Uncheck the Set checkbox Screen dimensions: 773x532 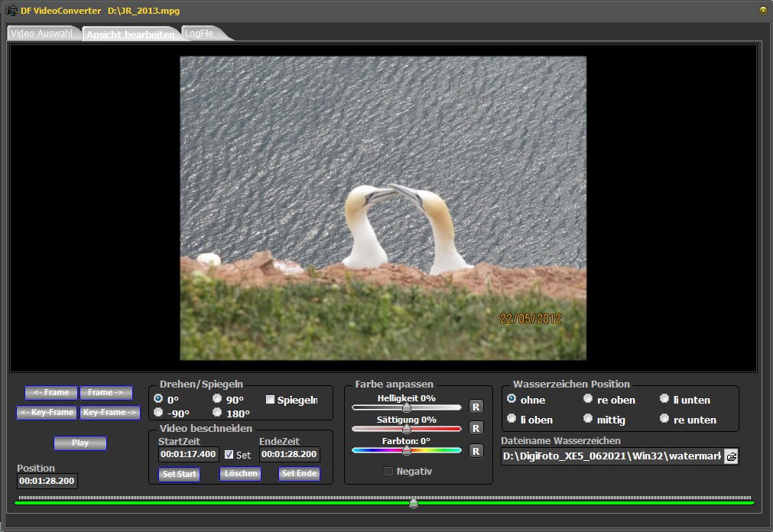tap(229, 455)
